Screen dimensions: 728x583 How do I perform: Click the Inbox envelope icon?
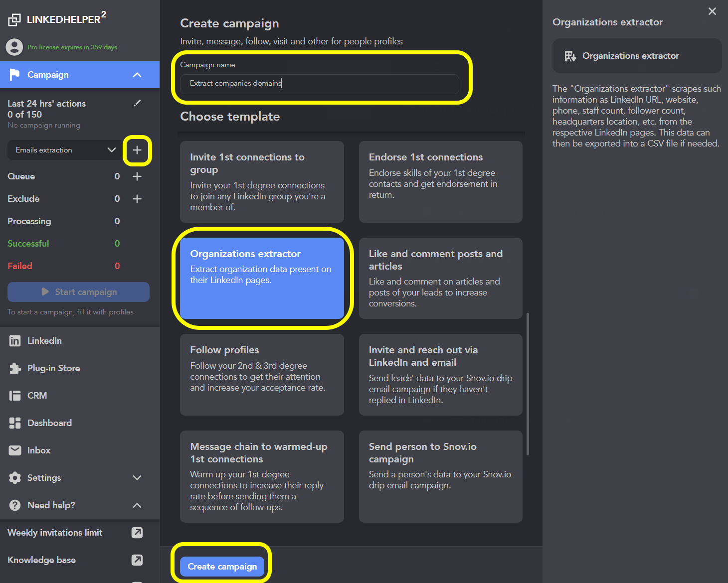[15, 450]
